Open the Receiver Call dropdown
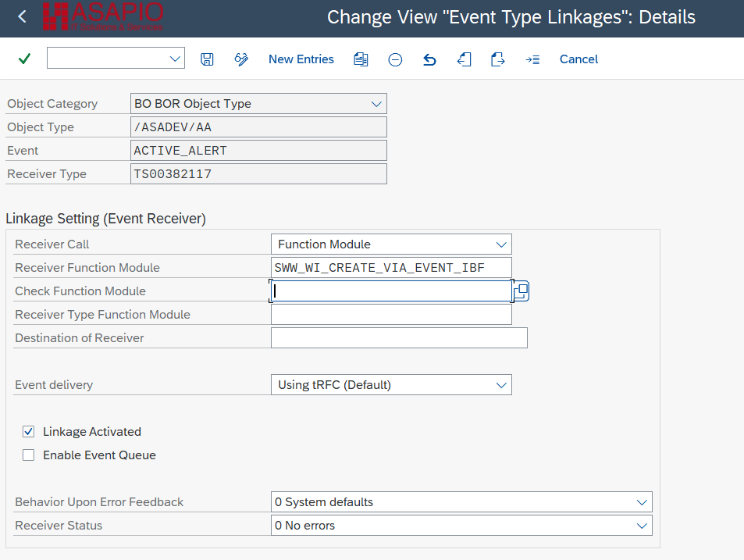 pyautogui.click(x=501, y=244)
